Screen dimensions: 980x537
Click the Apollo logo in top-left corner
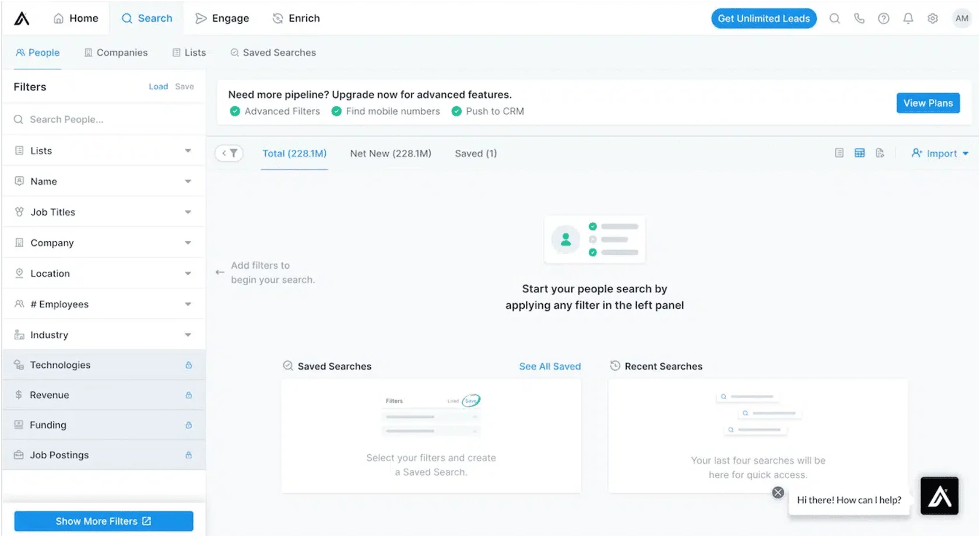pyautogui.click(x=22, y=19)
